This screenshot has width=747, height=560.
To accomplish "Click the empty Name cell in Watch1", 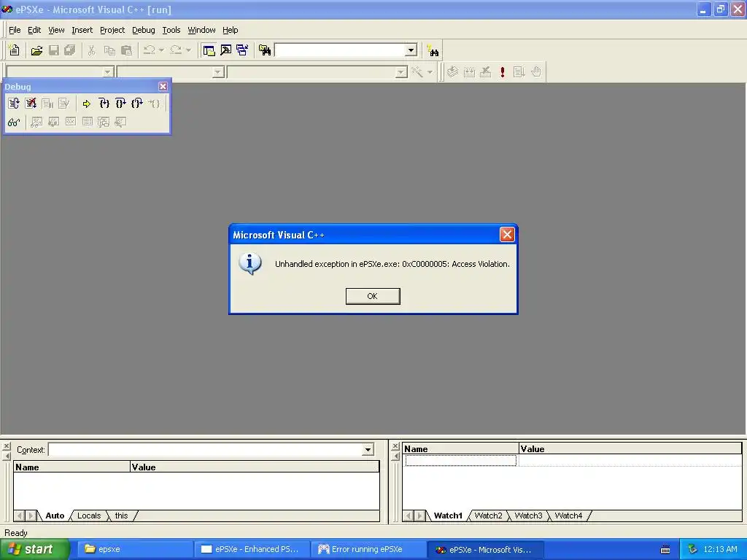I will tap(461, 460).
